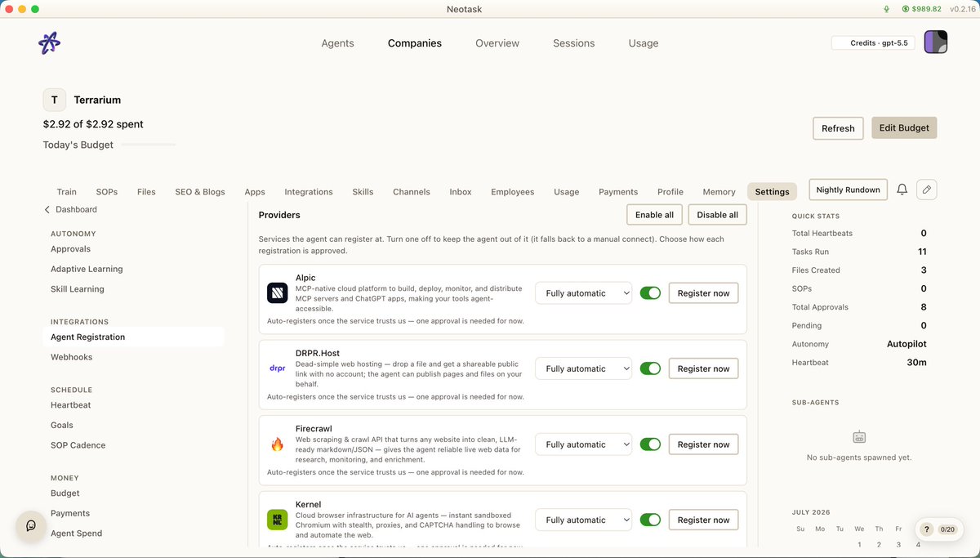This screenshot has width=980, height=558.
Task: Open Kernel approval mode dropdown
Action: pyautogui.click(x=584, y=520)
